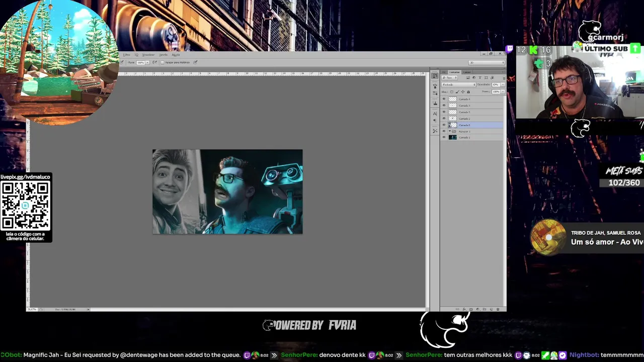Select the Camada 5 layer name
The width and height of the screenshot is (644, 362).
[464, 112]
